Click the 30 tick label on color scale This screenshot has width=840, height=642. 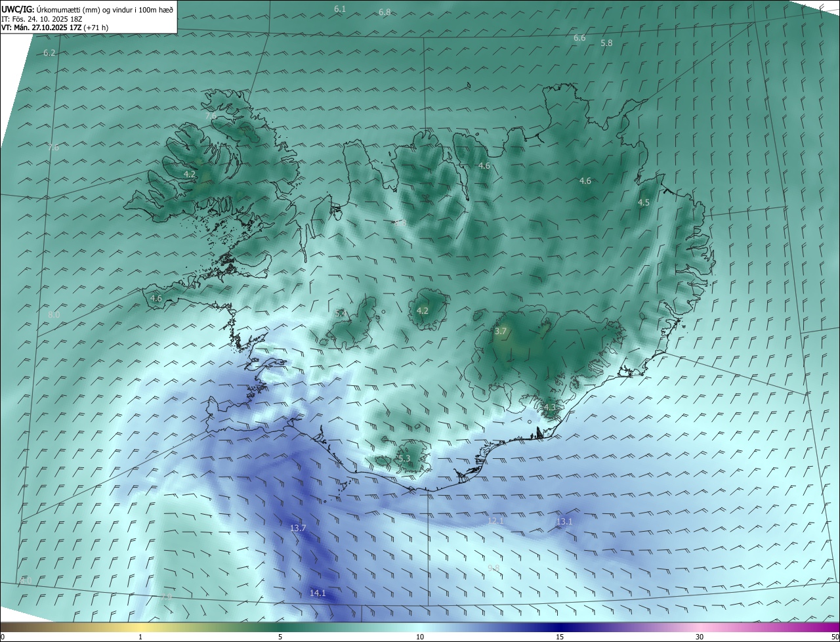click(700, 637)
